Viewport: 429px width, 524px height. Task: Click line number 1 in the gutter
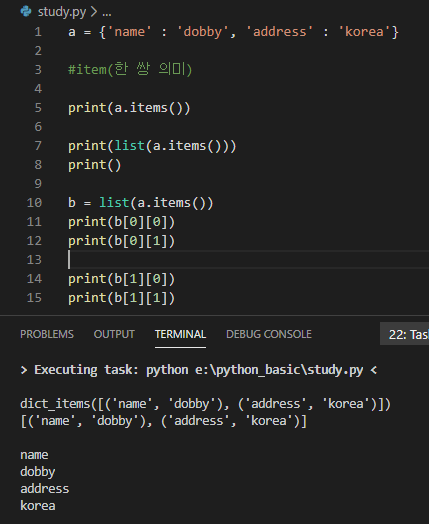(38, 32)
